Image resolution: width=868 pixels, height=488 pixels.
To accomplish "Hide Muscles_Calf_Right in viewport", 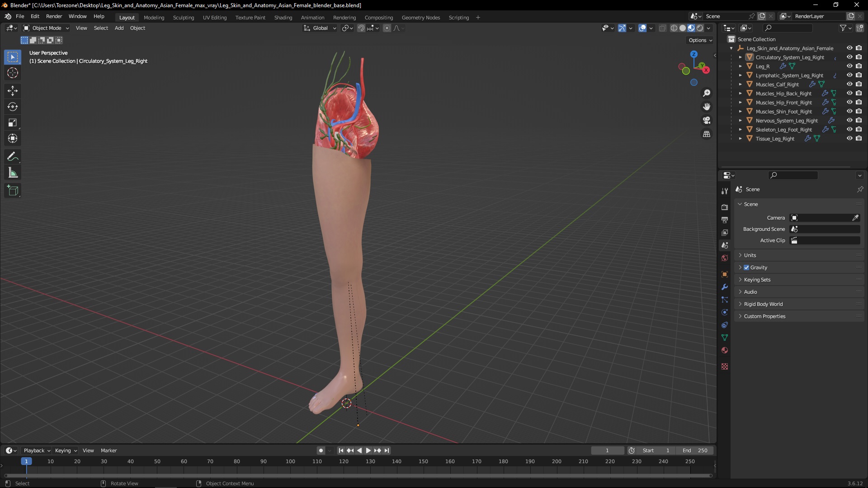I will click(x=849, y=84).
